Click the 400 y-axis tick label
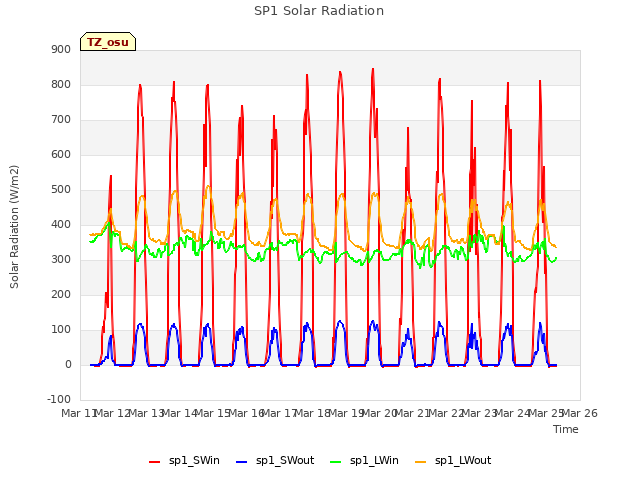The height and width of the screenshot is (480, 640). [x=61, y=224]
